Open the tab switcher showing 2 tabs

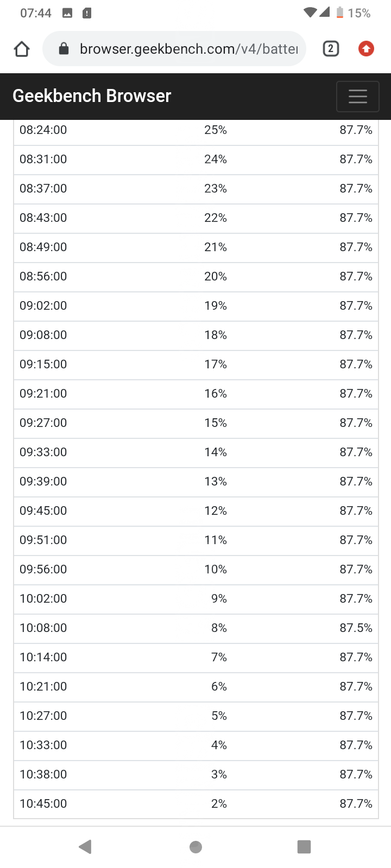click(331, 49)
